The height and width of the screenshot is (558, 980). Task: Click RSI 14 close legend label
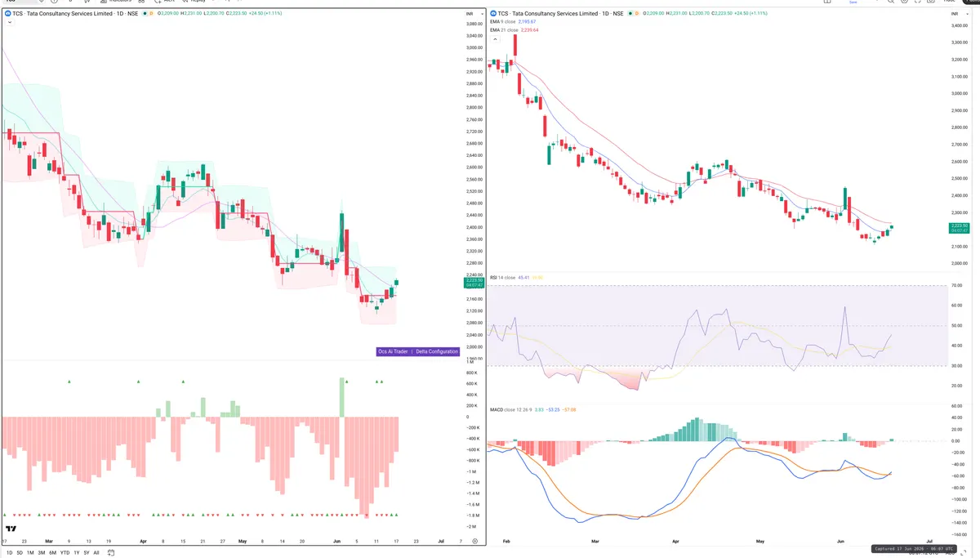pyautogui.click(x=505, y=277)
